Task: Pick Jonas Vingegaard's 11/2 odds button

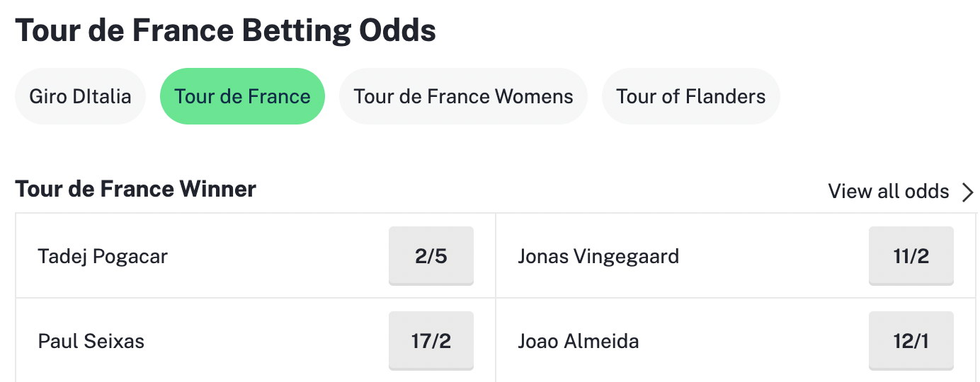Action: [911, 255]
